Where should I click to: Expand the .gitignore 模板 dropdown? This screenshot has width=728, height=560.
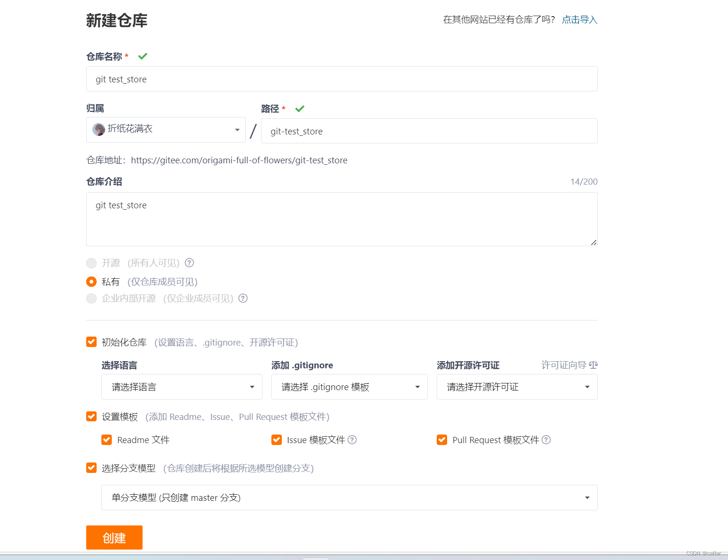[349, 387]
